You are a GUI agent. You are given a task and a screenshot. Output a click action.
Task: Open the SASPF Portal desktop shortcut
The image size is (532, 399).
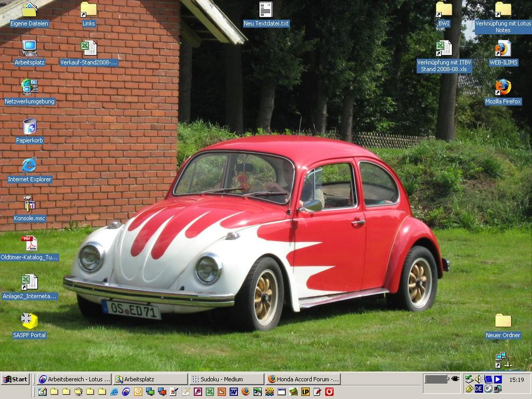30,321
